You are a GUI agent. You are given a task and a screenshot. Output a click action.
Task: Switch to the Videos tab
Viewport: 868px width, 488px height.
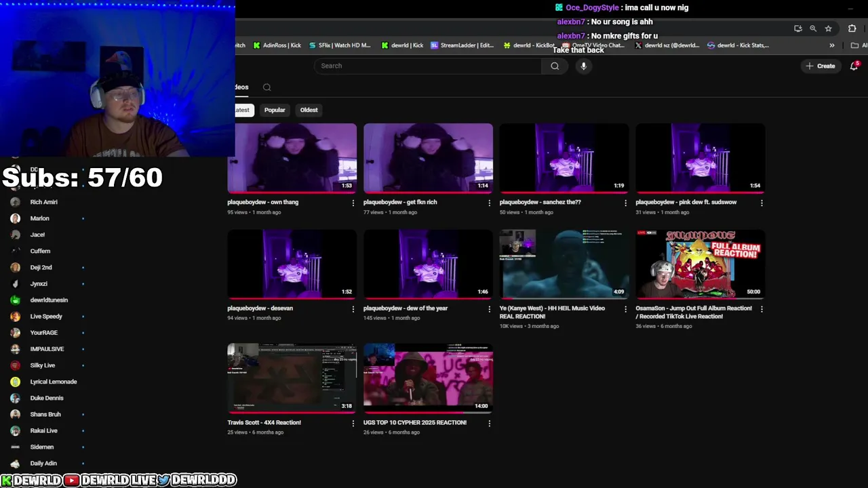(x=242, y=87)
